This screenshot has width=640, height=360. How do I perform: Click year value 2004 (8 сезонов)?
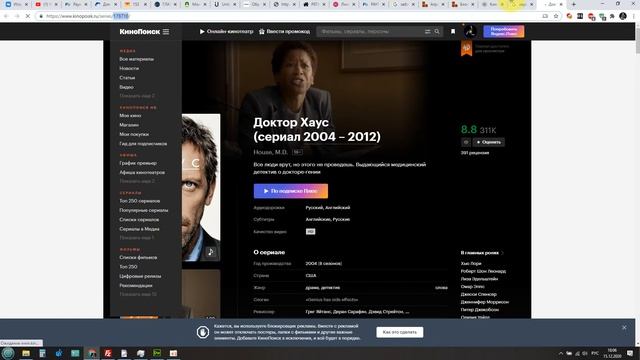coord(324,264)
